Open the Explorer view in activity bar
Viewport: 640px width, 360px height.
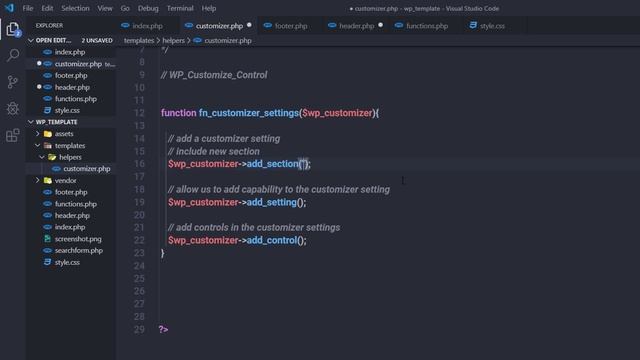[13, 29]
